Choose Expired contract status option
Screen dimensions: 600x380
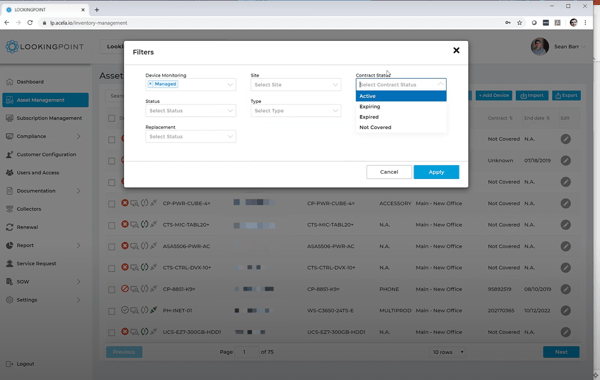coord(401,117)
